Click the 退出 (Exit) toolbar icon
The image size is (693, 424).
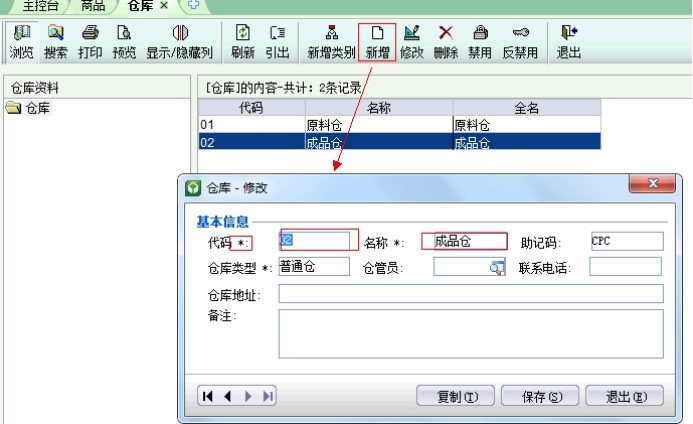[x=569, y=42]
